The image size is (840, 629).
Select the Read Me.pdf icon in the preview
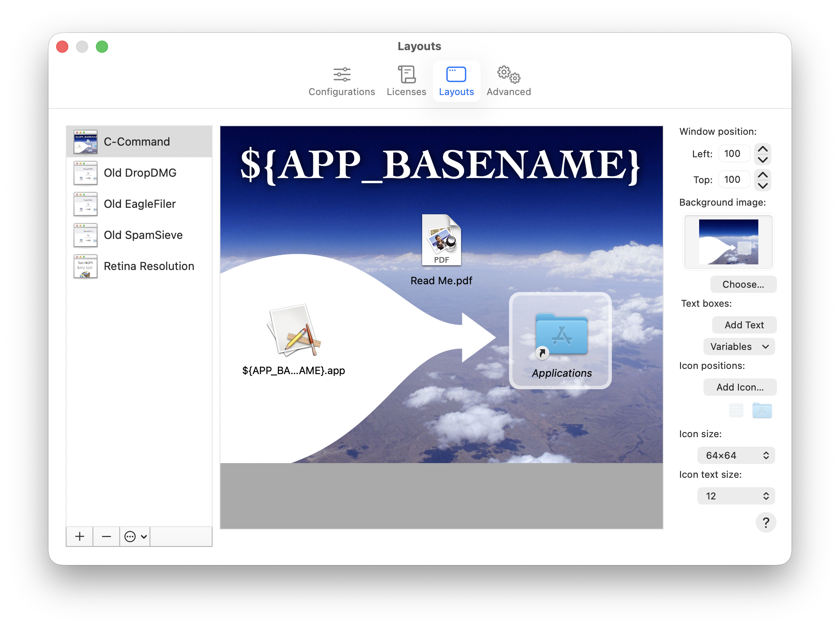[x=441, y=241]
